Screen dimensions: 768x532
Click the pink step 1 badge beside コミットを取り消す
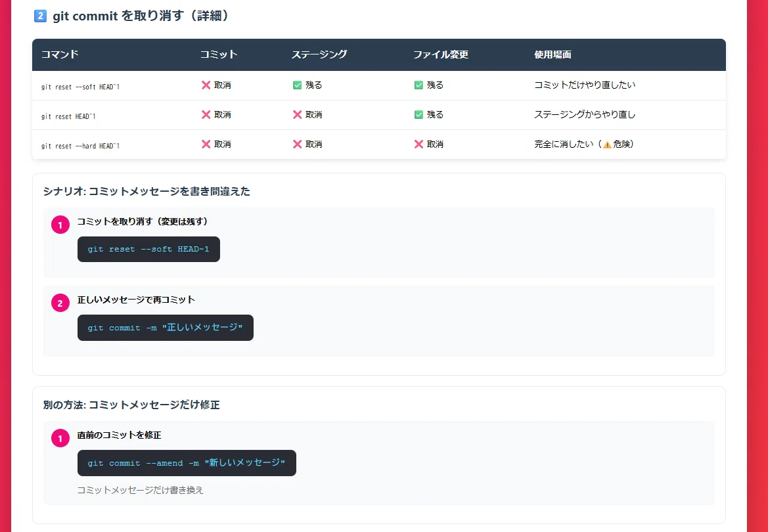pos(60,225)
